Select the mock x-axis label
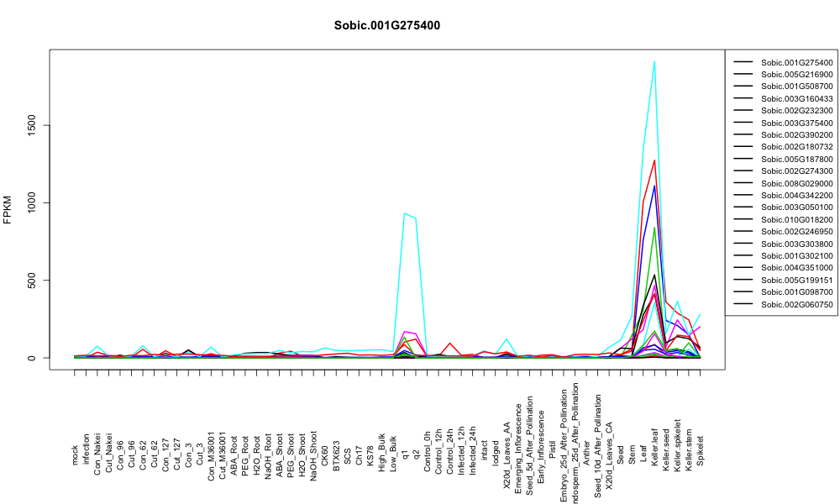This screenshot has width=840, height=504. click(x=75, y=455)
